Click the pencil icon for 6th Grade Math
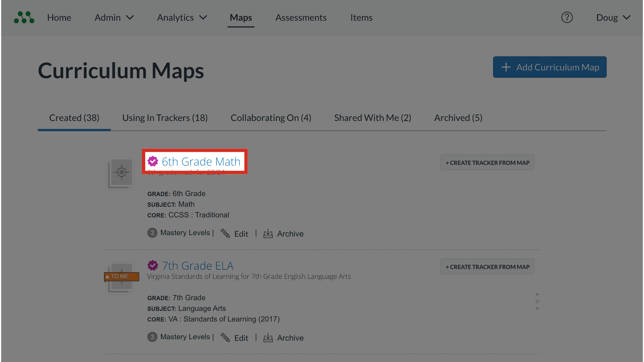The width and height of the screenshot is (644, 362). 225,233
